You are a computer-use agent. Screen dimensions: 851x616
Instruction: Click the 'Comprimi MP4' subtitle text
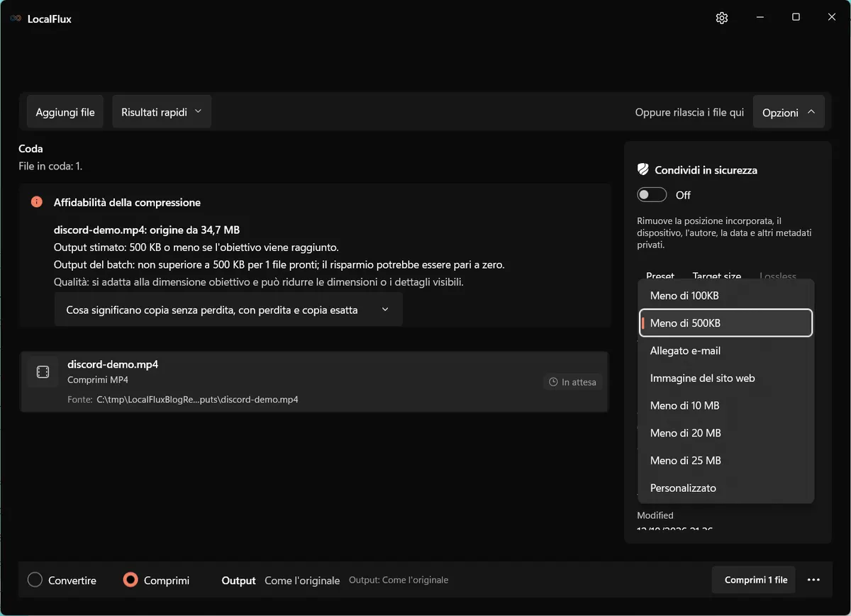click(98, 380)
